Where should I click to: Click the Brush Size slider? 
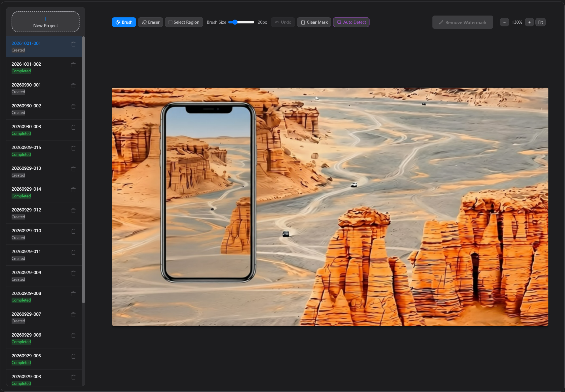(x=241, y=22)
